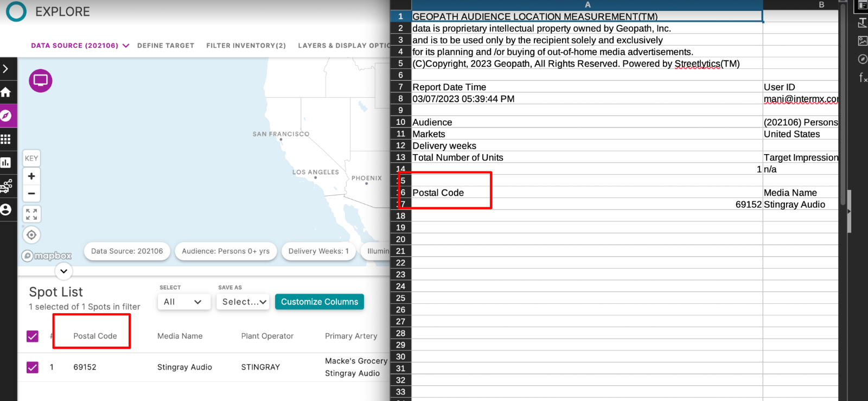Open the bar chart reports icon
Image resolution: width=868 pixels, height=401 pixels.
pos(6,162)
